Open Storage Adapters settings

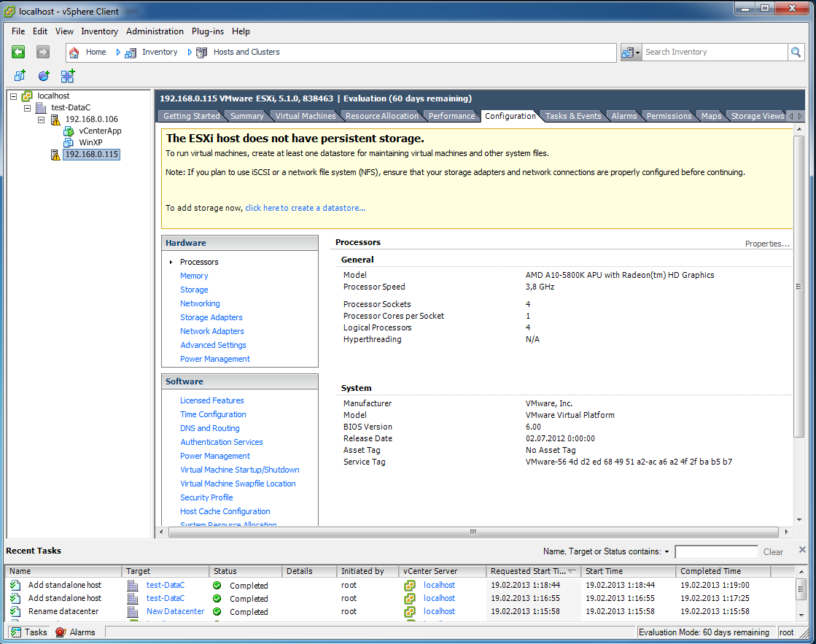(x=211, y=317)
